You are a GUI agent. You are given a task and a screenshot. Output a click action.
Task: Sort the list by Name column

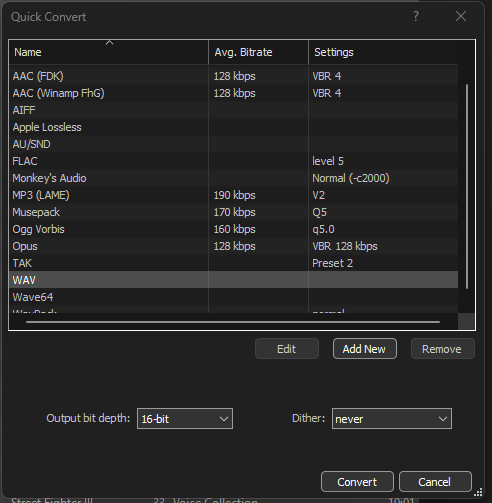pos(109,52)
